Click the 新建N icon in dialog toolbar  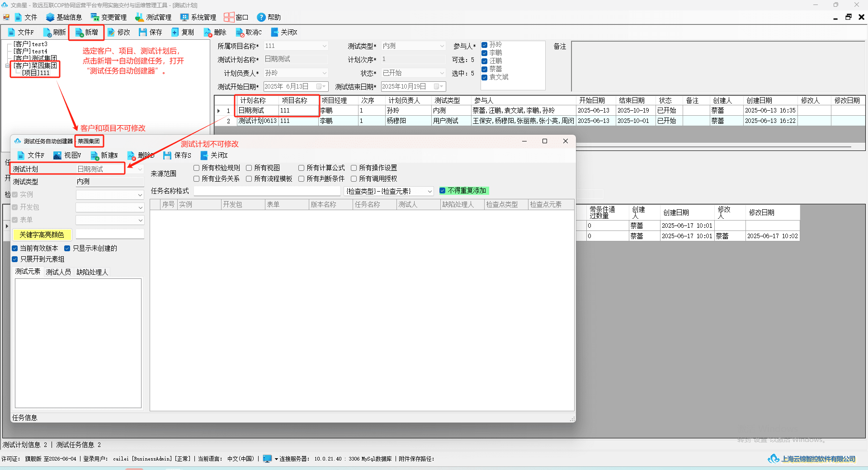(94, 155)
